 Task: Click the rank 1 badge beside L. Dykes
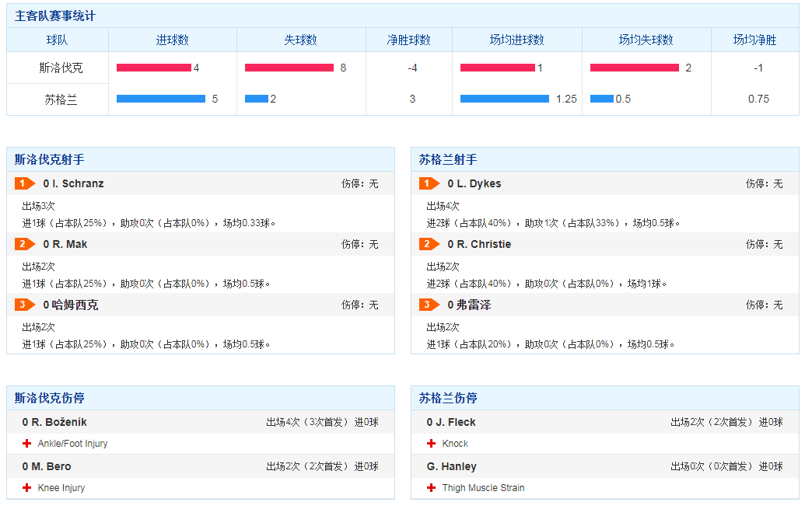(x=429, y=183)
